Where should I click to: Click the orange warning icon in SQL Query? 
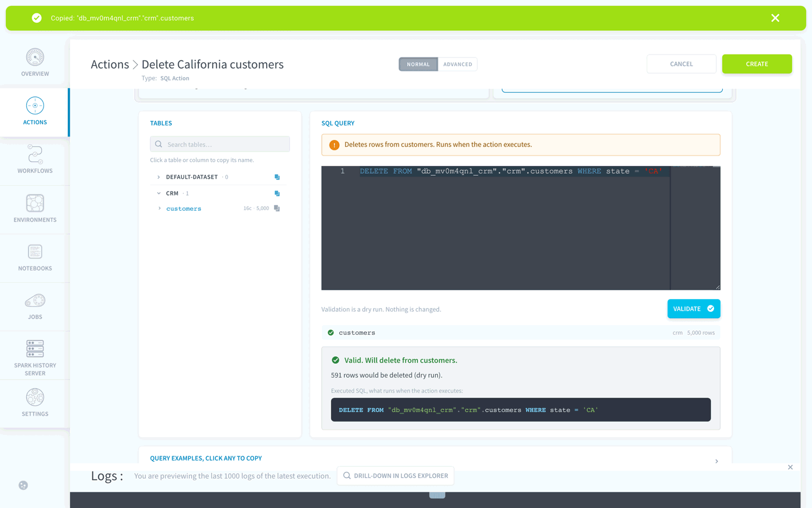pos(334,145)
